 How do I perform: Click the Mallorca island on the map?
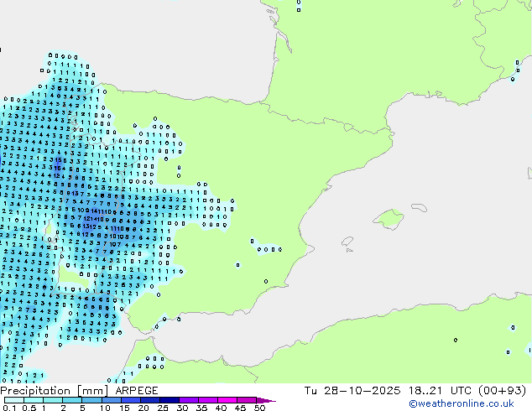(386, 221)
